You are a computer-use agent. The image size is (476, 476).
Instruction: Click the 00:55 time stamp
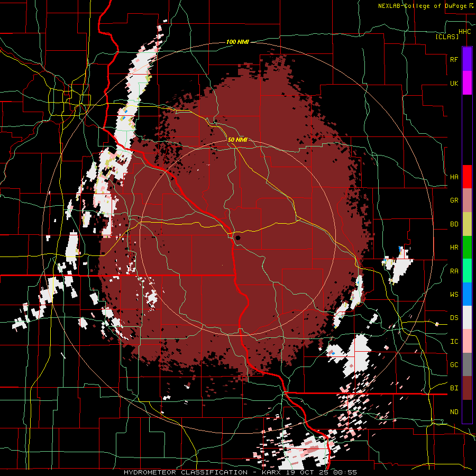tap(345, 472)
